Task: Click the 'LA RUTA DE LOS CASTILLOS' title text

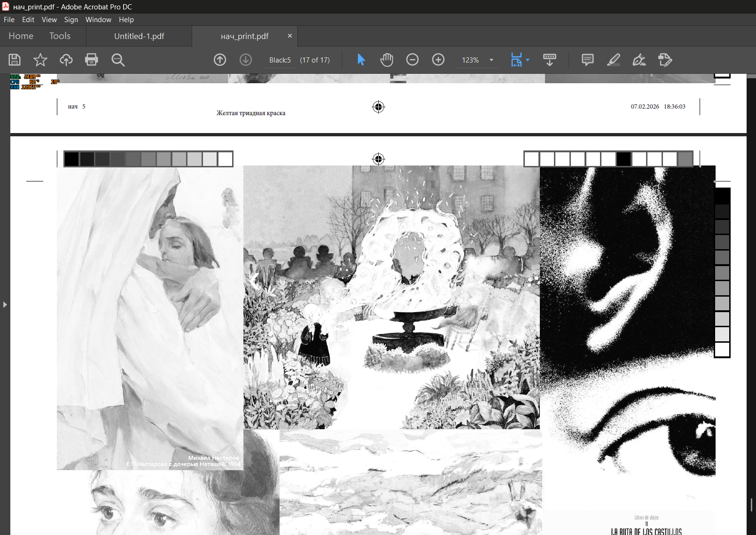Action: pyautogui.click(x=646, y=532)
